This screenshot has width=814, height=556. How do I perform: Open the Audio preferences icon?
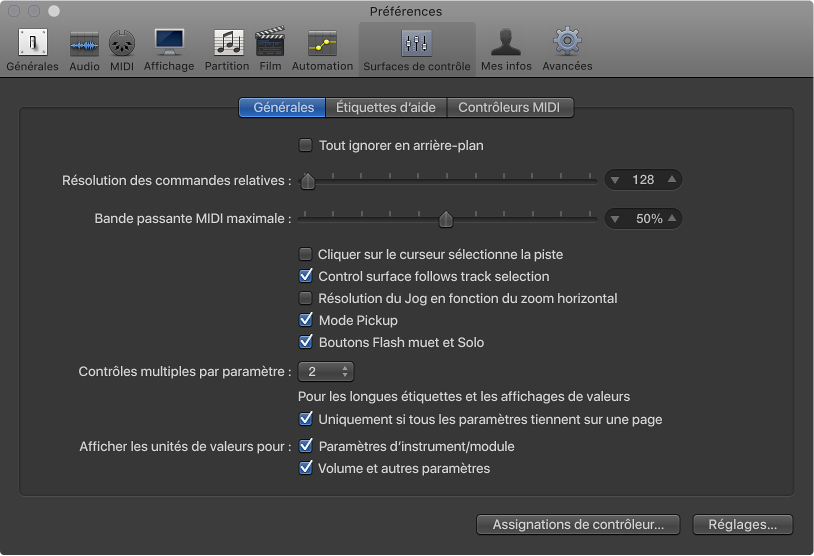click(84, 44)
